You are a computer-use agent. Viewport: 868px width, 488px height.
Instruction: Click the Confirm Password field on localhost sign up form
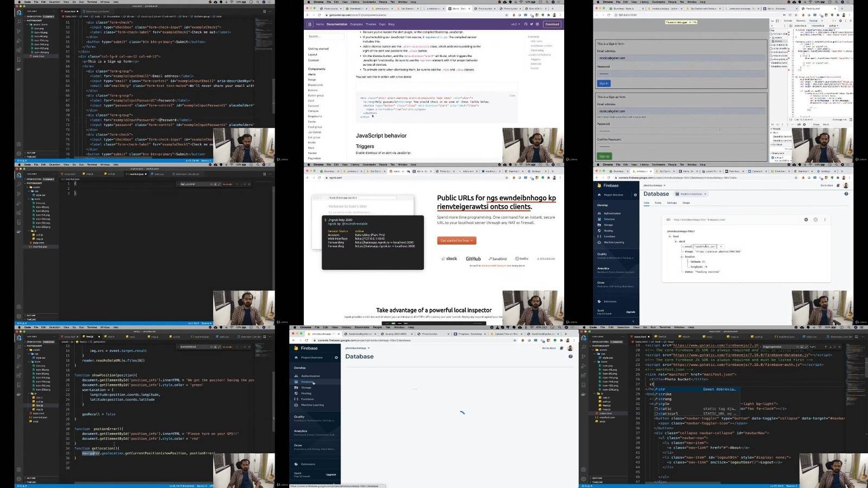tap(681, 147)
